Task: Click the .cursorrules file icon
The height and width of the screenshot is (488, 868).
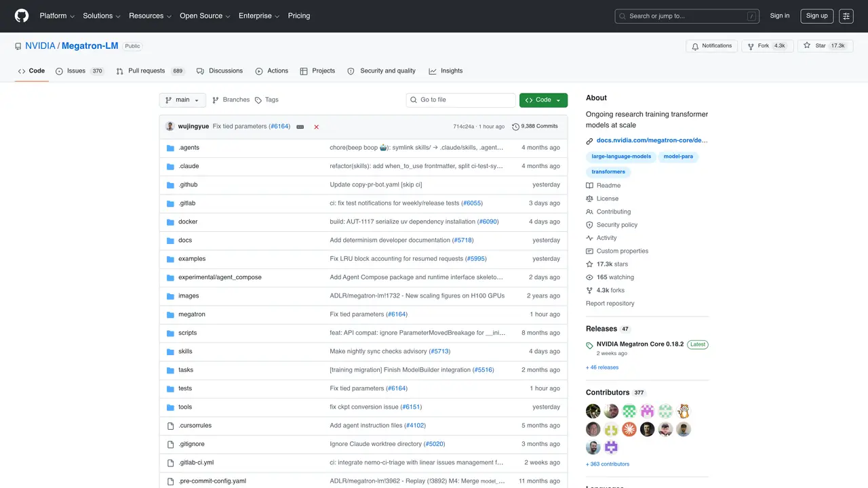Action: click(x=171, y=426)
